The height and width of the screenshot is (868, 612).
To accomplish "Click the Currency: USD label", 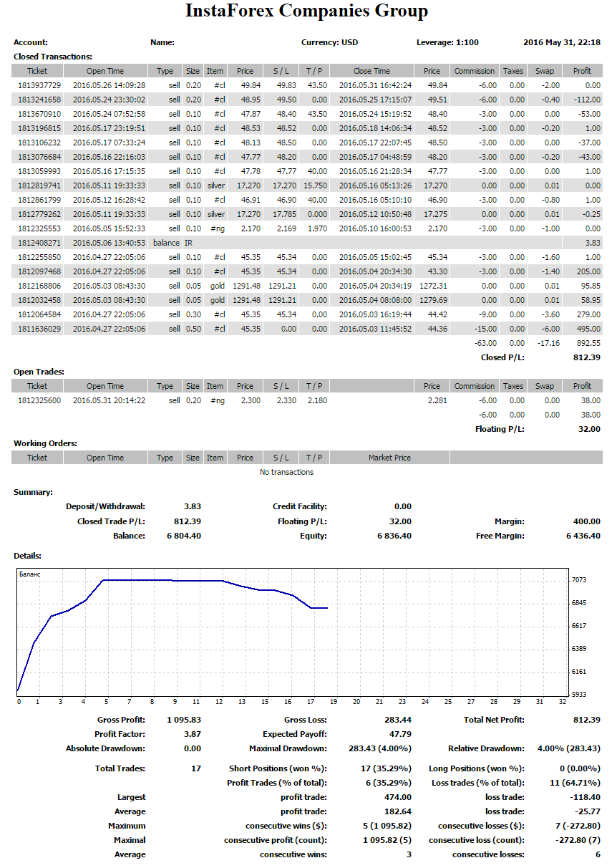I will click(330, 42).
